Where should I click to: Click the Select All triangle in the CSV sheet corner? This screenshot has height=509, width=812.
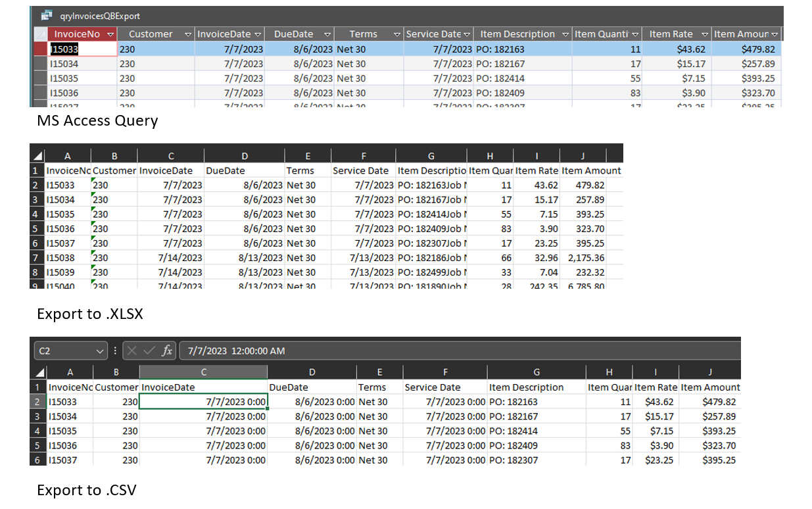coord(39,372)
